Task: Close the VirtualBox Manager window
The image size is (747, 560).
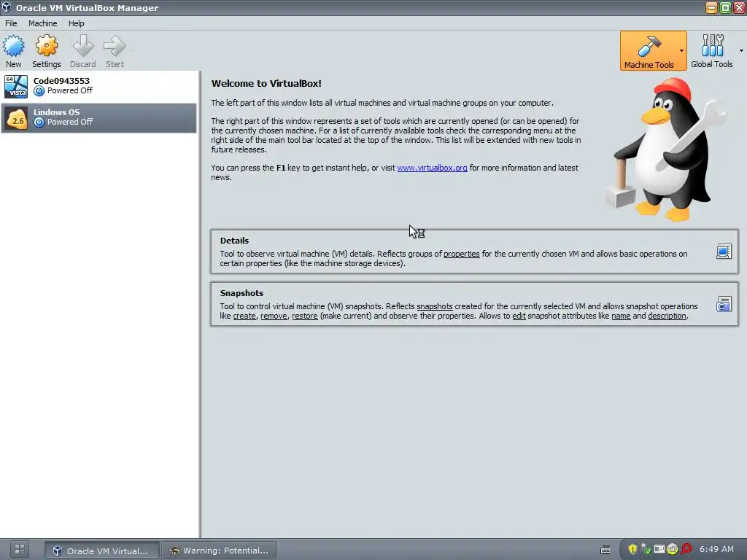Action: [739, 7]
